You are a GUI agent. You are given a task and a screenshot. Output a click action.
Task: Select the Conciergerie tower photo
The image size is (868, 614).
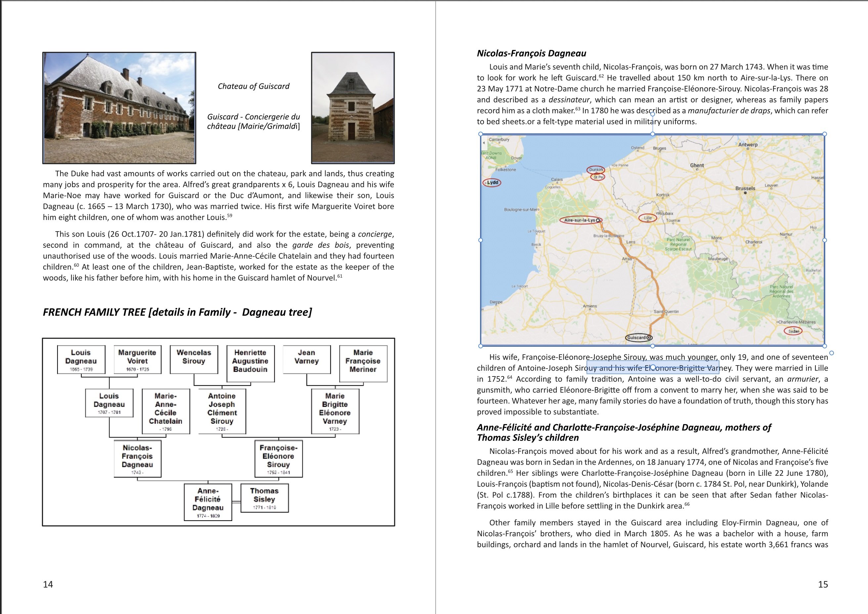(x=353, y=108)
